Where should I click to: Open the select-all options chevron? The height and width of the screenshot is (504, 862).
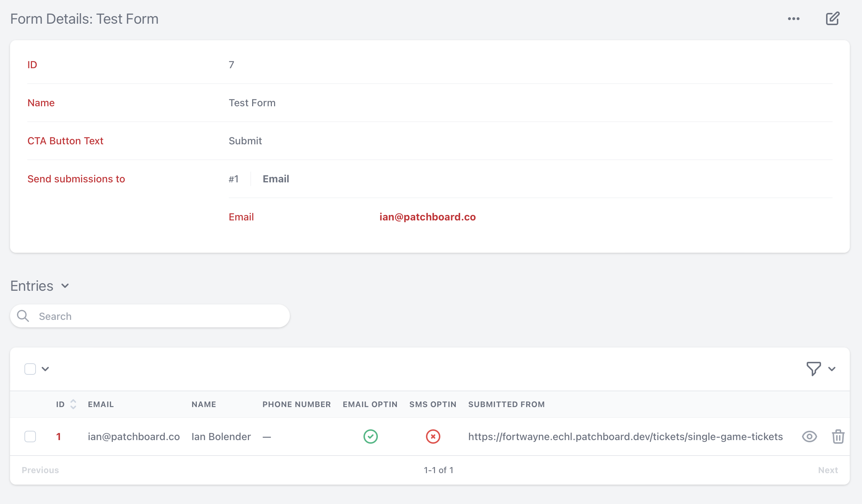pyautogui.click(x=45, y=369)
